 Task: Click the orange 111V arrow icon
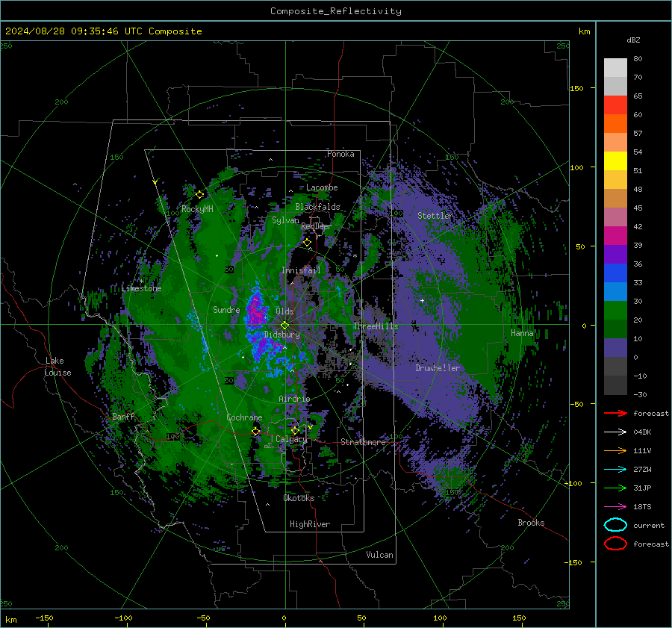[615, 450]
